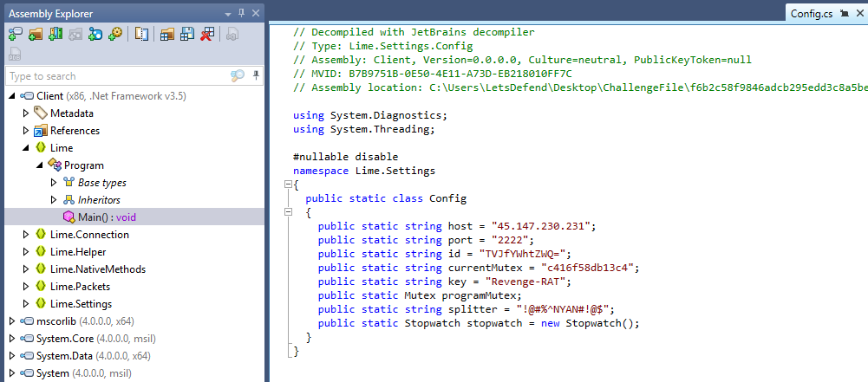The image size is (868, 382).
Task: Select the Program class item
Action: point(83,165)
